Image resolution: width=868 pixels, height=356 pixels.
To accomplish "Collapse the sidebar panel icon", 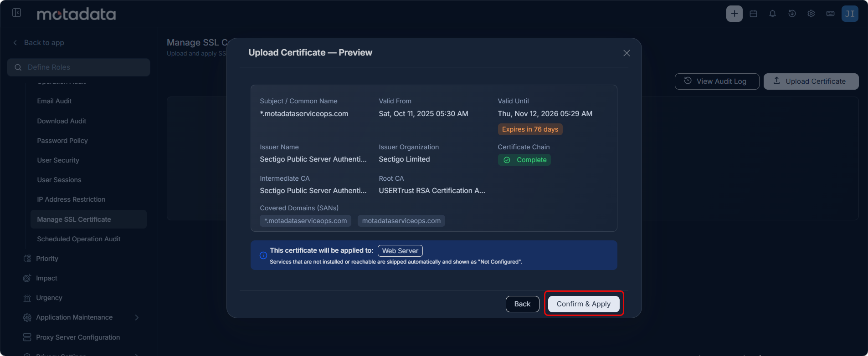I will 17,13.
